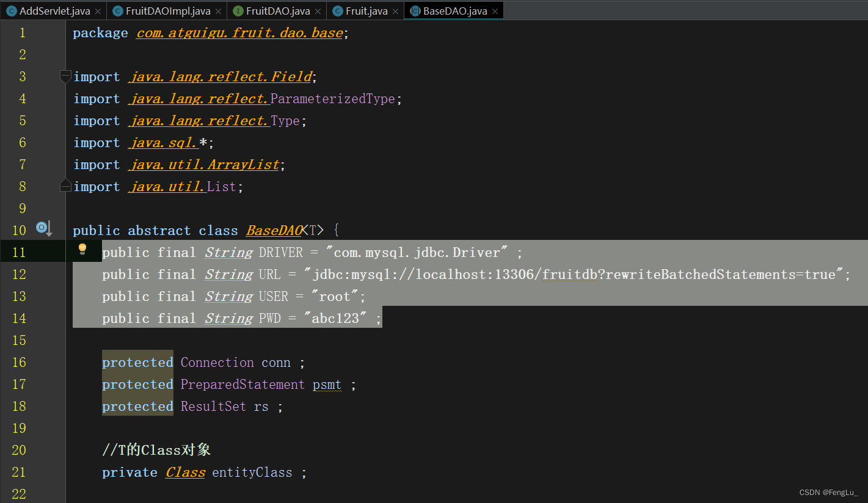Click the rs field name
Screen dimensions: 868x503
[x=261, y=407]
